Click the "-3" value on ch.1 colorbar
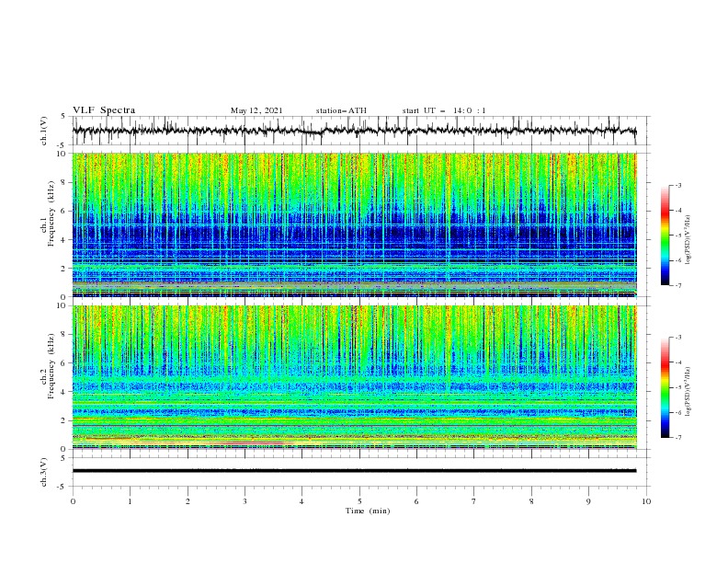This screenshot has width=728, height=563. point(677,185)
